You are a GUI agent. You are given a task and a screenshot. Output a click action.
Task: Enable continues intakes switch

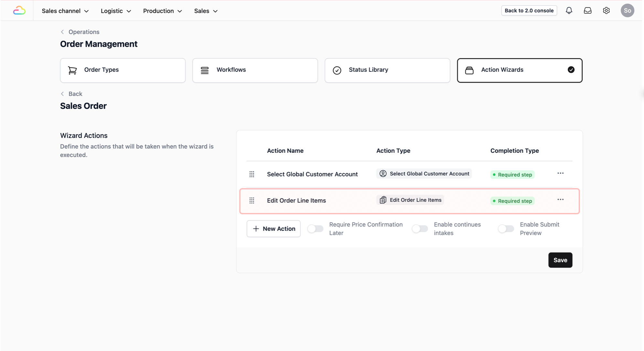click(420, 229)
